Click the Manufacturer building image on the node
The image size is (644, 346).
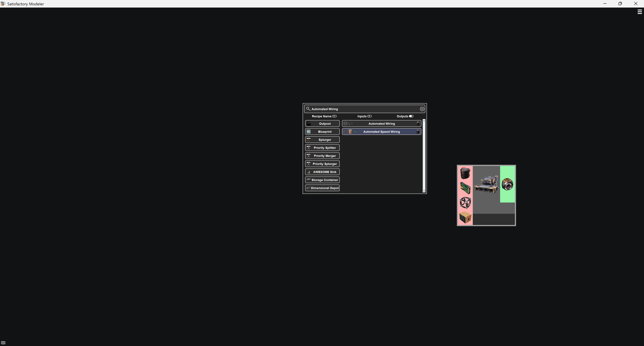tap(486, 184)
